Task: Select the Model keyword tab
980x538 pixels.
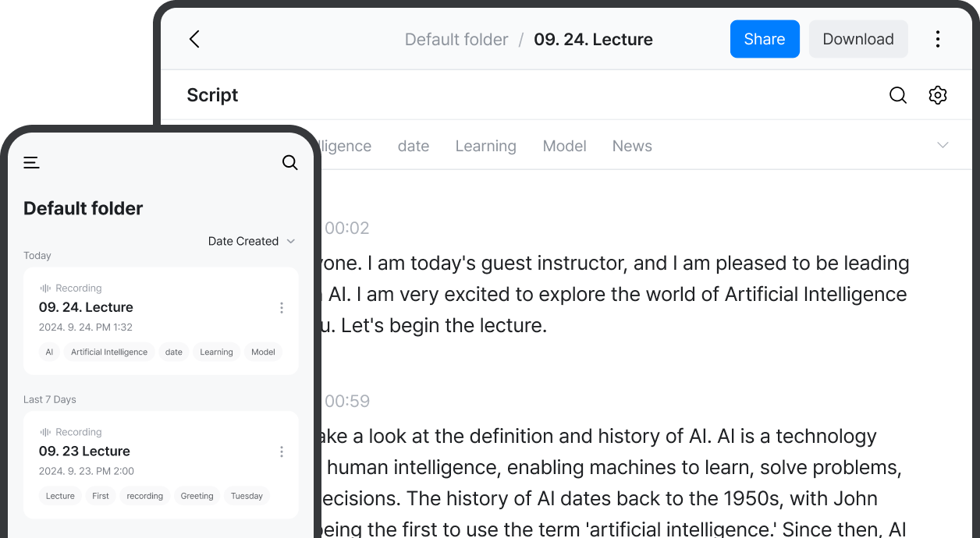Action: click(x=564, y=146)
